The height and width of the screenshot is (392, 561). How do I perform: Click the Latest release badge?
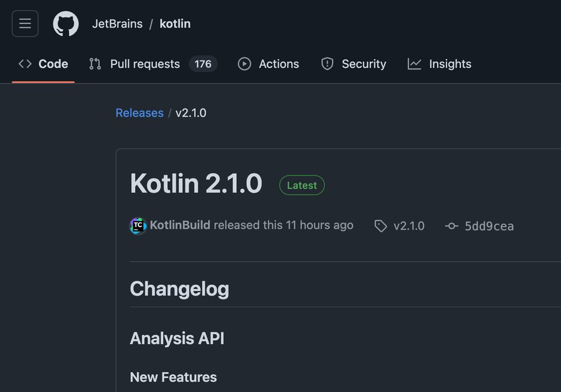tap(302, 185)
